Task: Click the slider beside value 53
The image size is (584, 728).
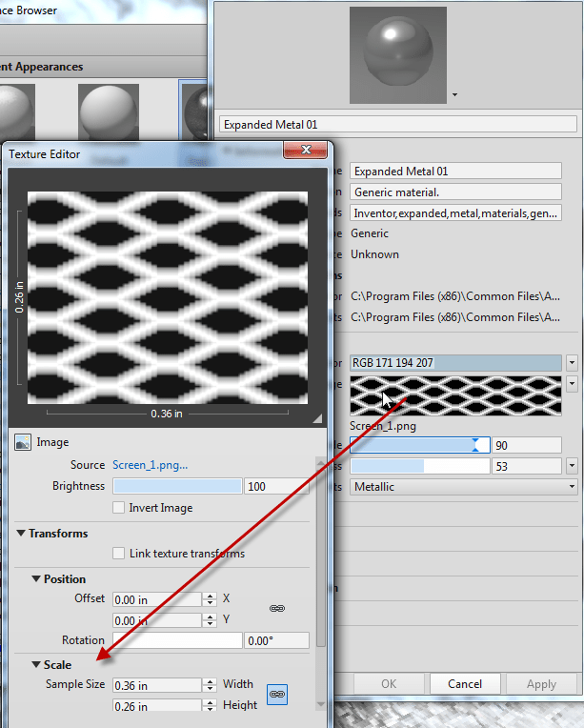Action: tap(420, 466)
